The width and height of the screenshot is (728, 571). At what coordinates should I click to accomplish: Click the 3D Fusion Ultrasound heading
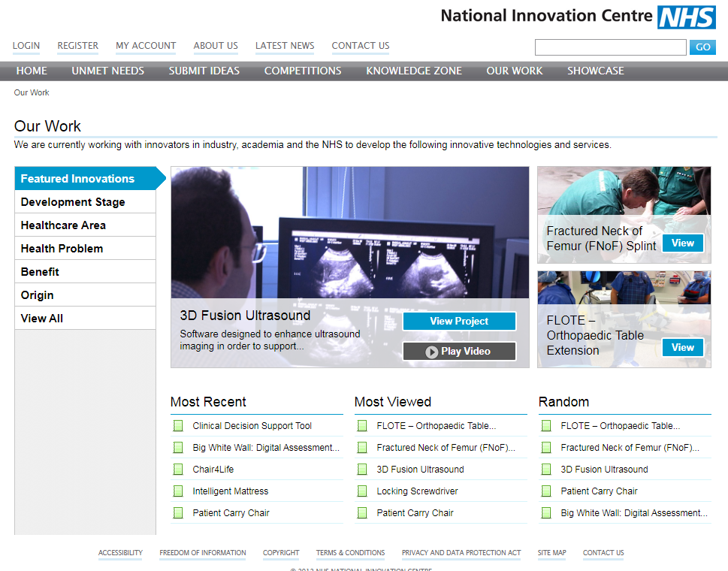[245, 316]
